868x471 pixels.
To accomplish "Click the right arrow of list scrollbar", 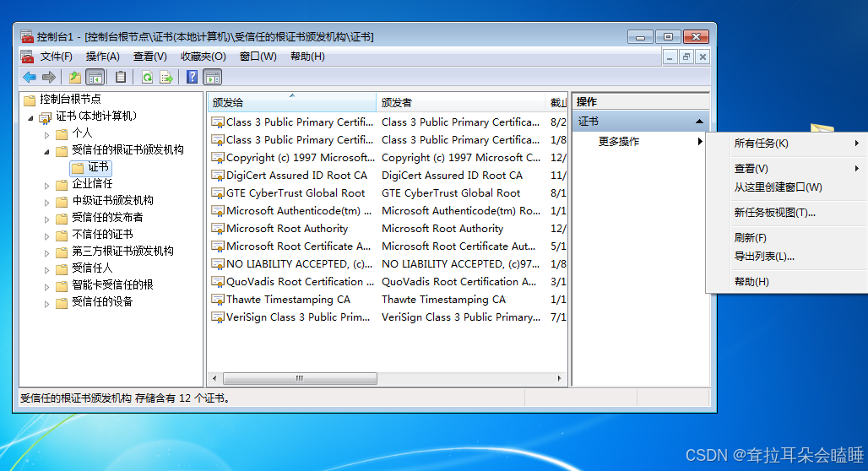I will pos(559,378).
